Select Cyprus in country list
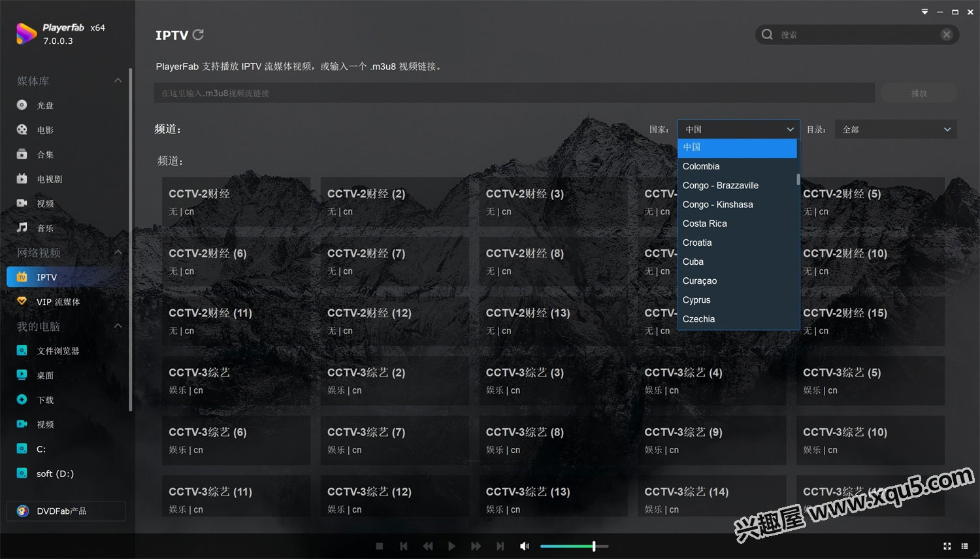 pos(737,300)
